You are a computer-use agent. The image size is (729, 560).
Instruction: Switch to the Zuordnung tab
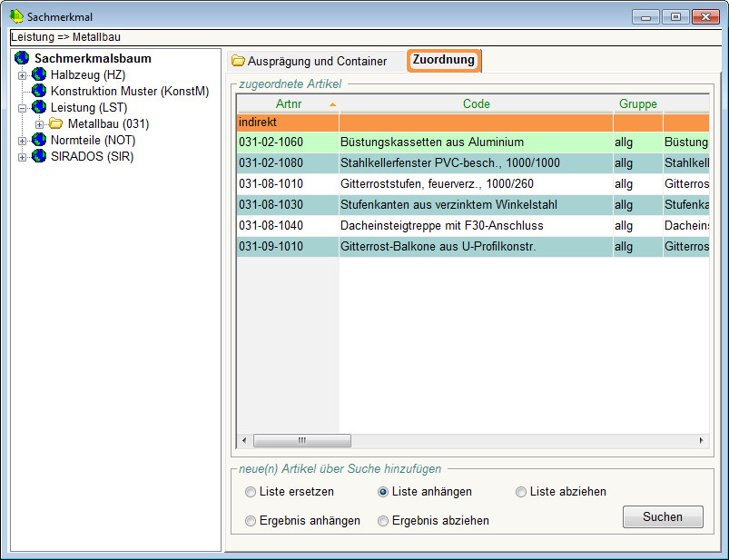point(444,60)
